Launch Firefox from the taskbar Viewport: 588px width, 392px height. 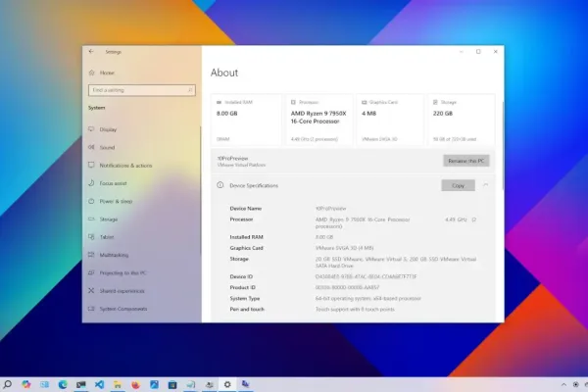coord(136,384)
